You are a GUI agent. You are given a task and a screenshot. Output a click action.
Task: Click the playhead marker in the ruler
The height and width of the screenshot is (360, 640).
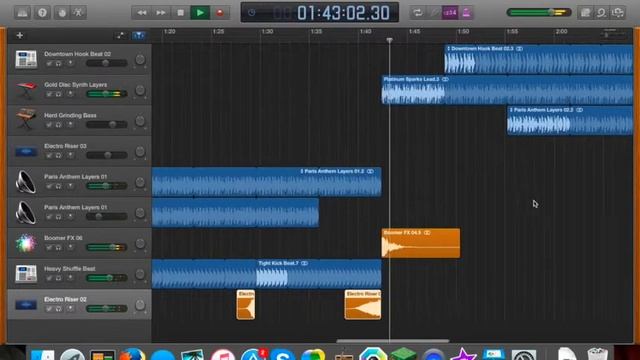click(x=389, y=40)
